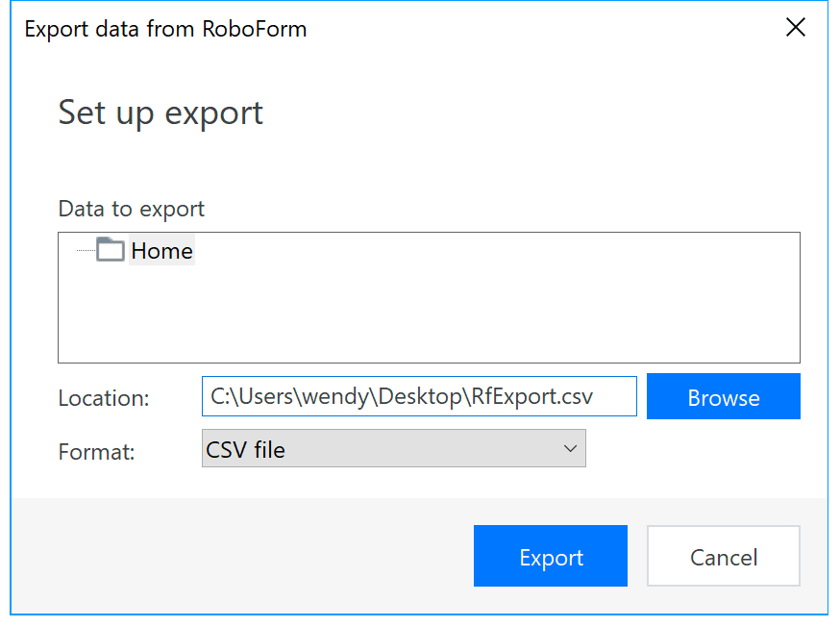Click the tree connector left of Home folder

click(85, 251)
